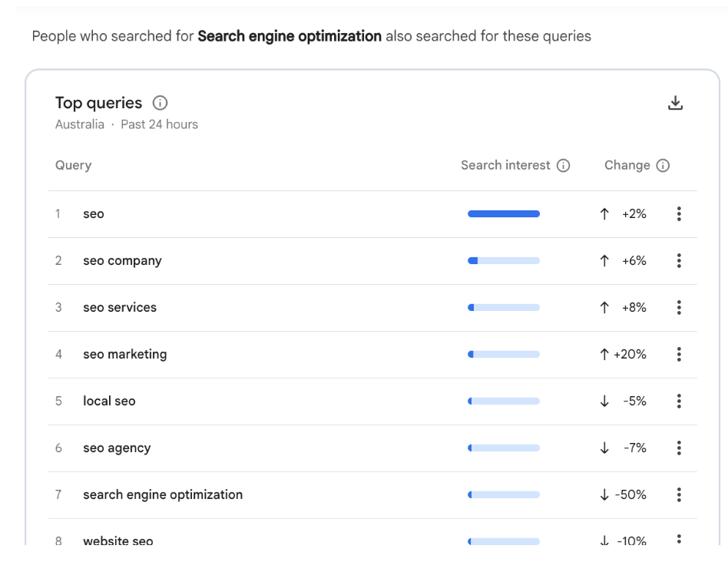Click the Search interest column header
This screenshot has height=562, width=728.
pos(505,165)
